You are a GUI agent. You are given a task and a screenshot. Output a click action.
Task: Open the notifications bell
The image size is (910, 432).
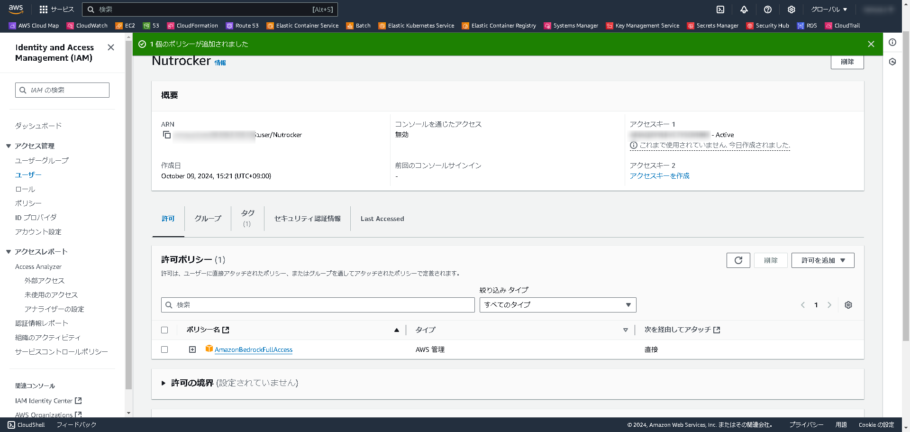[x=744, y=9]
